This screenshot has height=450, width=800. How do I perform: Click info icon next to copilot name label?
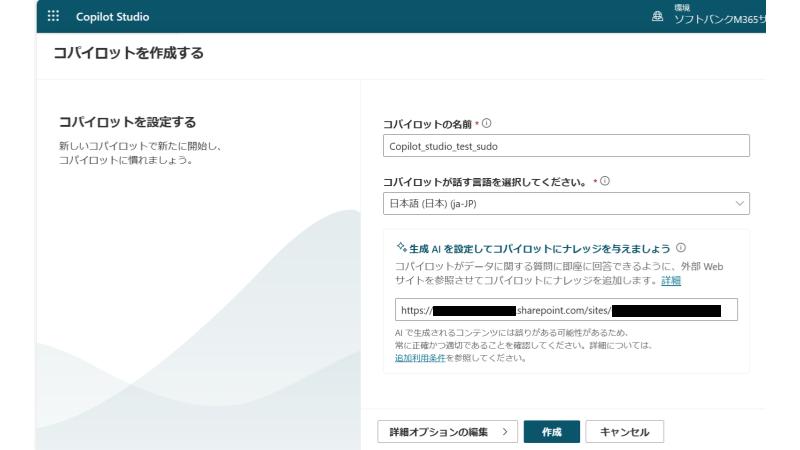487,123
